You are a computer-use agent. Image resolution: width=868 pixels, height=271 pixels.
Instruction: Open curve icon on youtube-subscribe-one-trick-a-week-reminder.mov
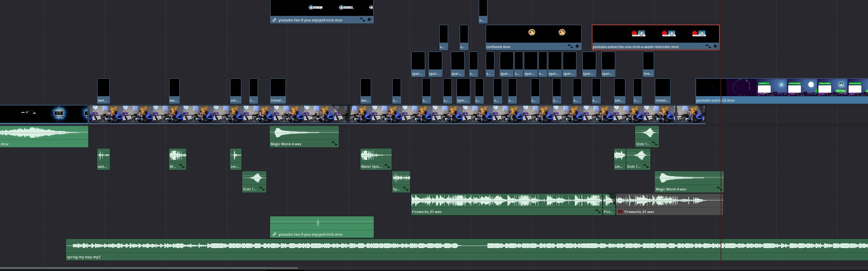708,46
